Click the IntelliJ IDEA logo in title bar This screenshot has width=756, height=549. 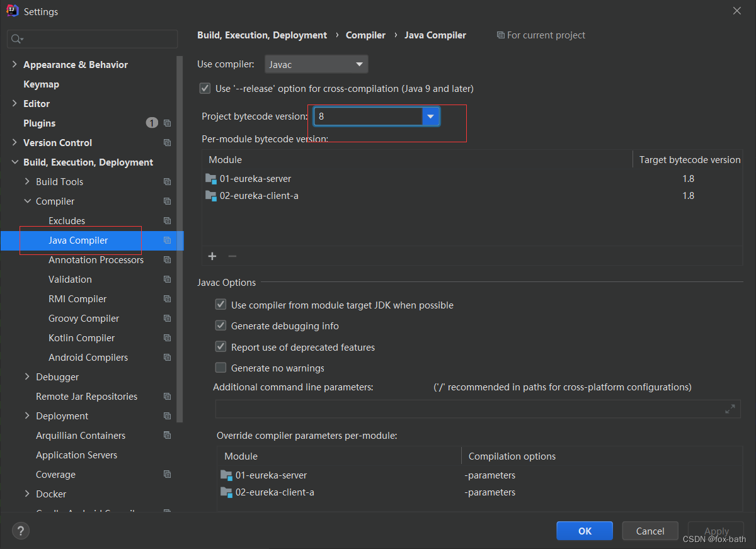12,11
